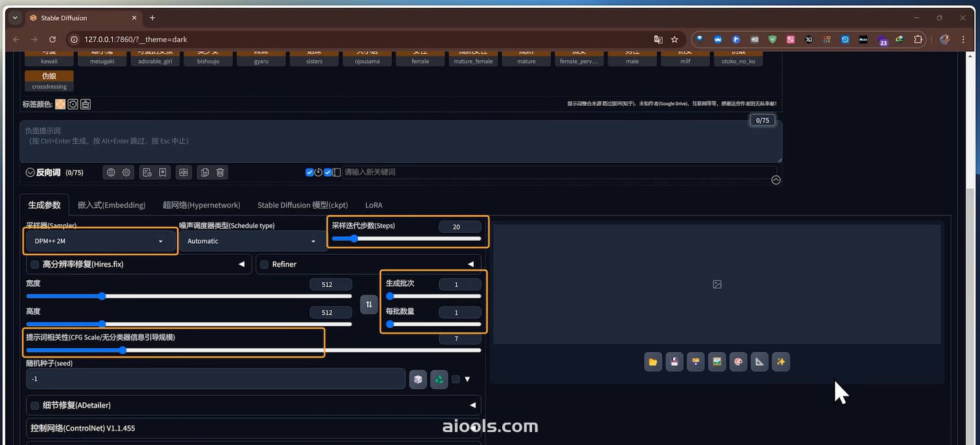Enable the ADetailer checkbox
The image size is (980, 445).
pos(35,405)
